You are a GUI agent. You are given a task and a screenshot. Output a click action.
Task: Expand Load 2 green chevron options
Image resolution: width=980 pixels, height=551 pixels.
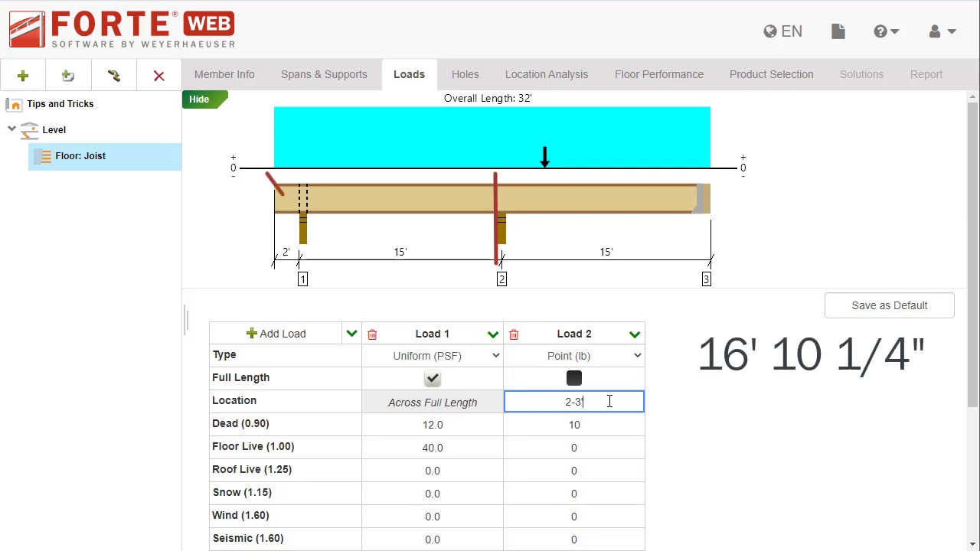tap(635, 334)
